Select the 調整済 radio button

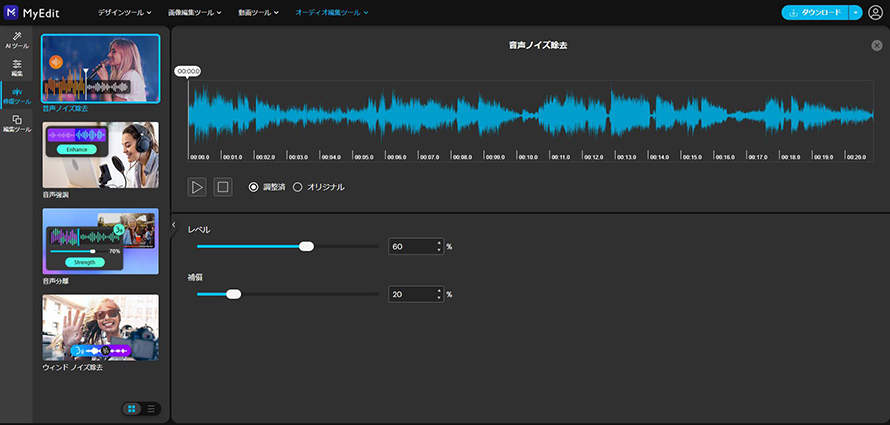pyautogui.click(x=253, y=187)
